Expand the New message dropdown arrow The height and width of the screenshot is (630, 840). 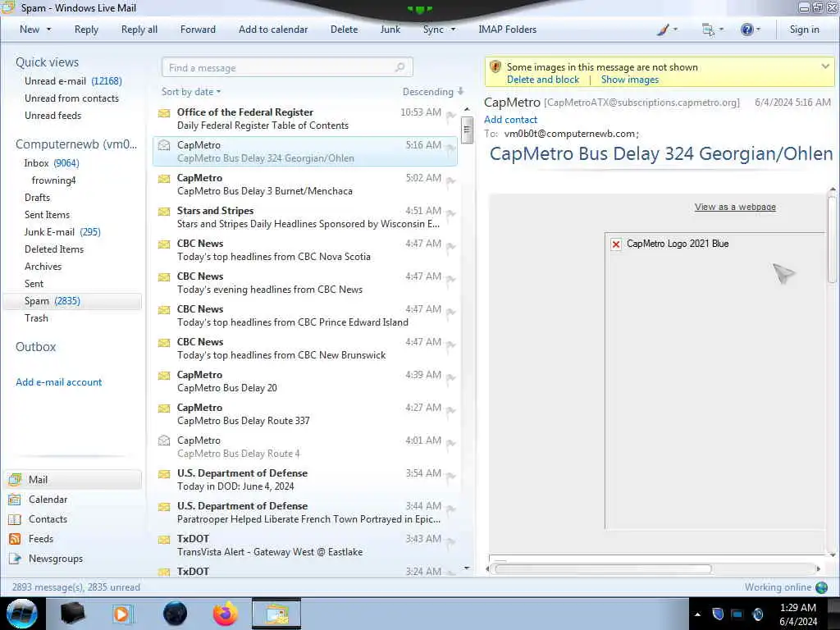coord(48,30)
